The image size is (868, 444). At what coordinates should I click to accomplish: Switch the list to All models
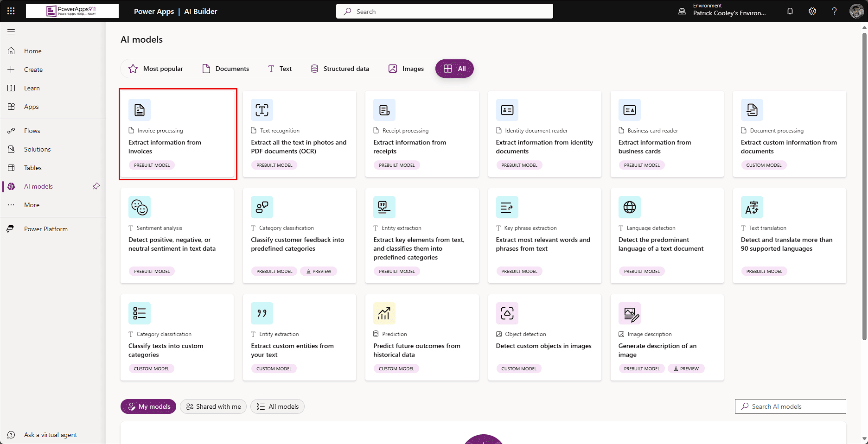pos(278,406)
